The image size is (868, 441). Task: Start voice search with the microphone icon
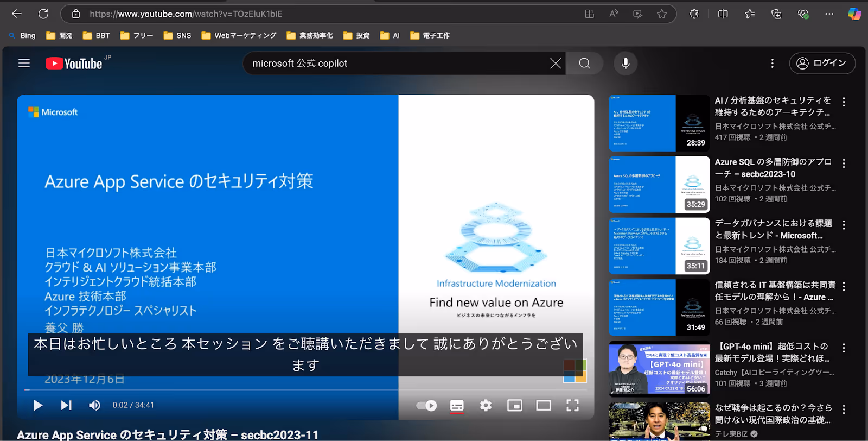pos(626,64)
